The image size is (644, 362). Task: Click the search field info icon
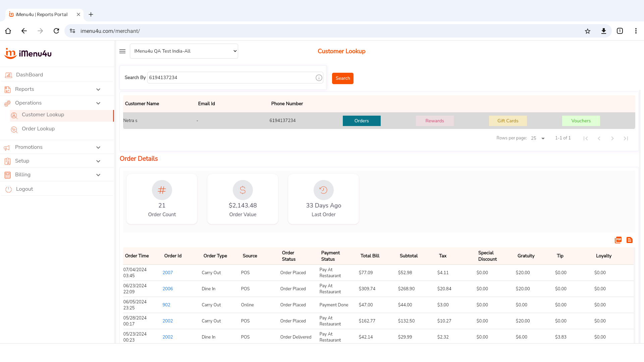(319, 78)
